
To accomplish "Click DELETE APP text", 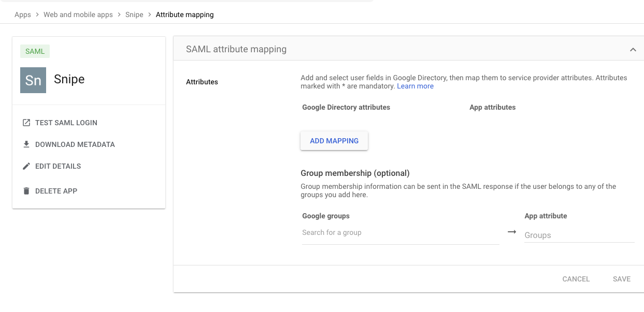I will (x=56, y=191).
